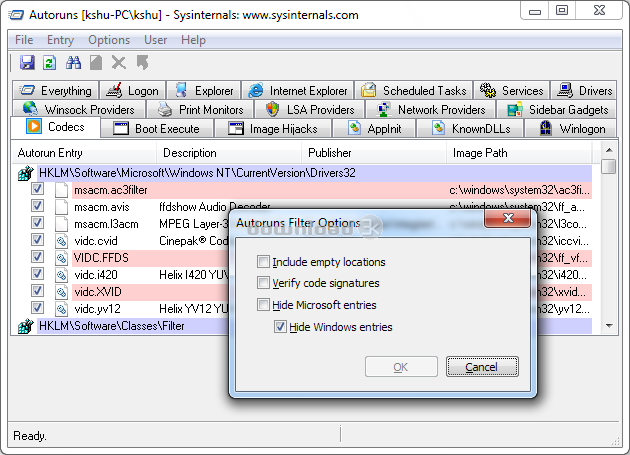Image resolution: width=630 pixels, height=455 pixels.
Task: Switch to the Everything tab
Action: [x=55, y=90]
